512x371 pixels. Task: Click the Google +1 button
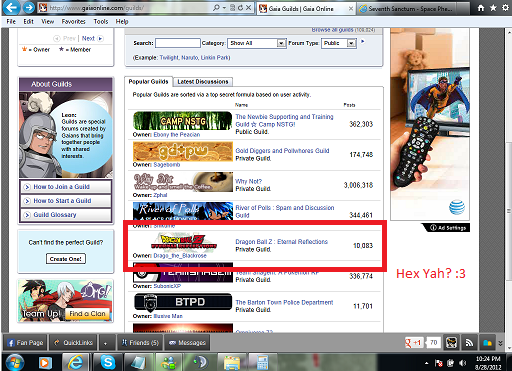[x=413, y=342]
